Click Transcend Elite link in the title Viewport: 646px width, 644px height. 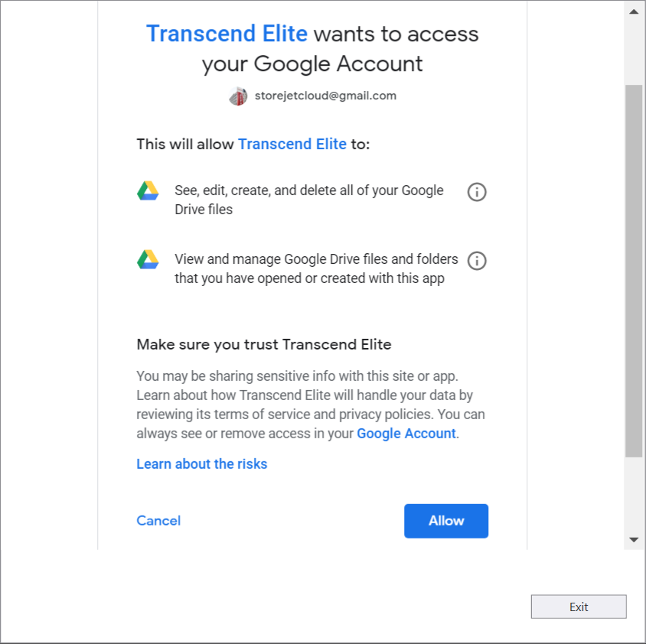pyautogui.click(x=227, y=34)
